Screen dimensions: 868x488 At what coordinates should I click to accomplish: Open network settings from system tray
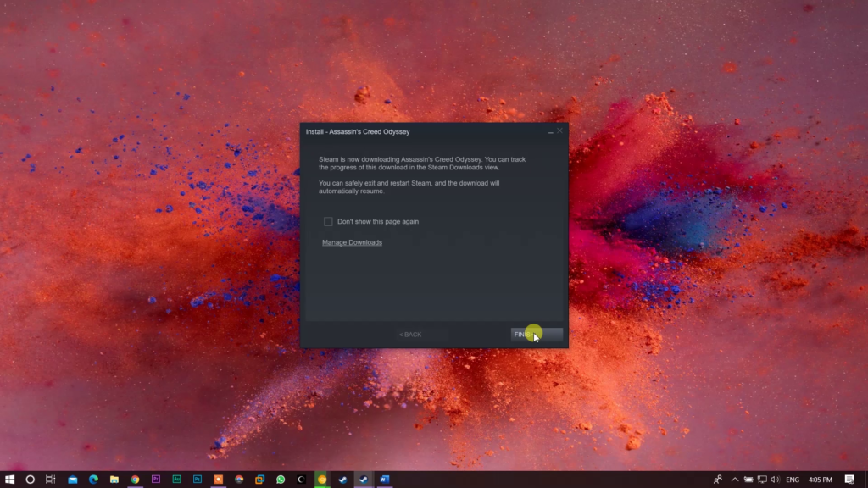pos(762,480)
